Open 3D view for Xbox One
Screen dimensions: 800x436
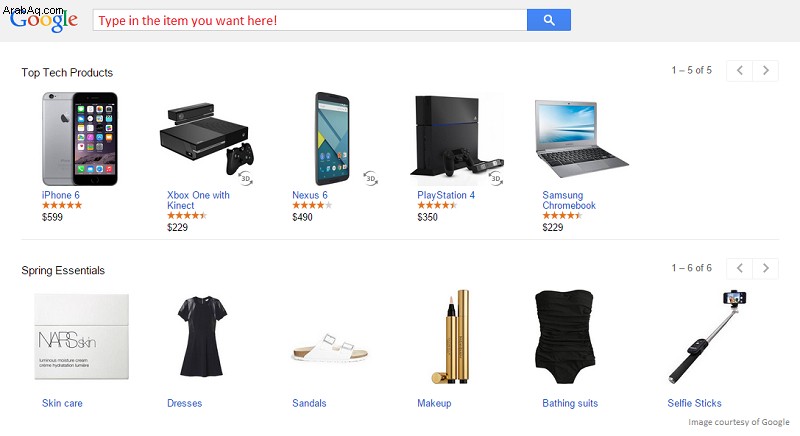tap(246, 178)
